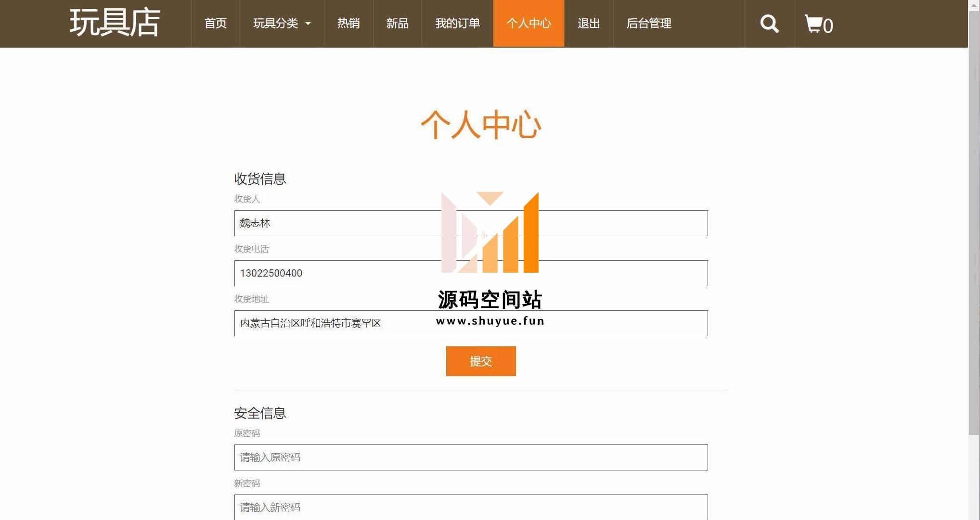
Task: Click the orange 提交 button
Action: coord(481,361)
